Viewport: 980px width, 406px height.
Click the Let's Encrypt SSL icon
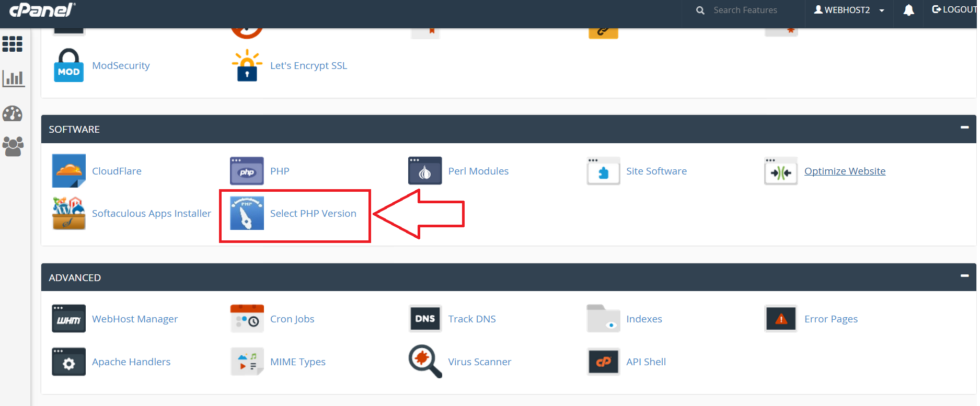tap(247, 65)
